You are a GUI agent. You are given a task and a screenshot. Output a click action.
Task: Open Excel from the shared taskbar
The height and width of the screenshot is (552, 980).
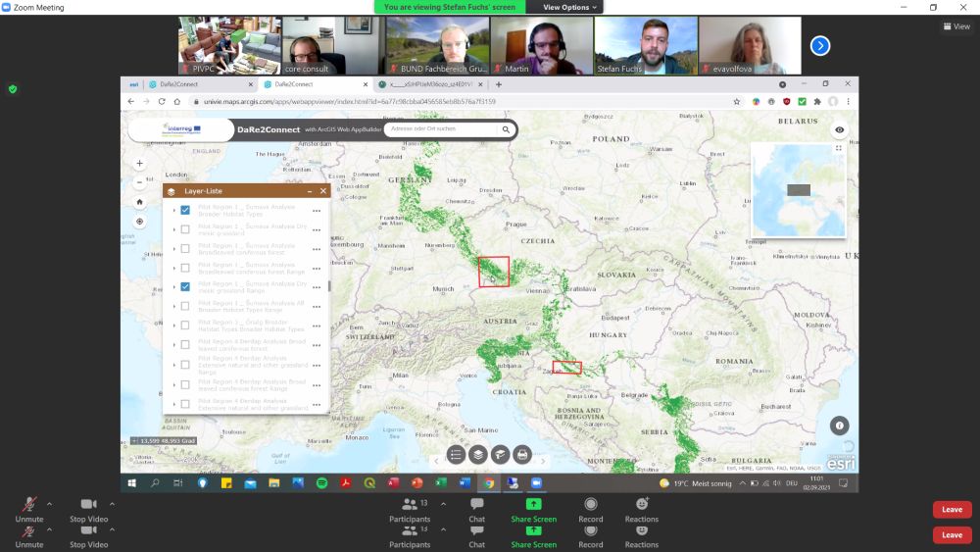point(441,482)
